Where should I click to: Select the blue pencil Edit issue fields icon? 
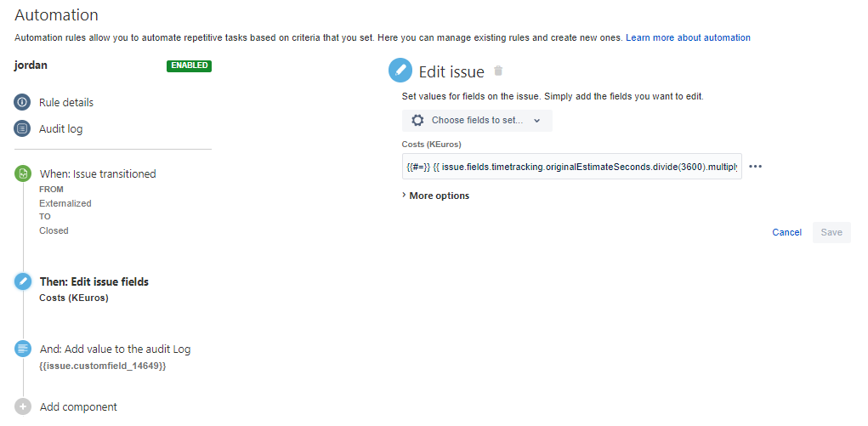pos(23,281)
